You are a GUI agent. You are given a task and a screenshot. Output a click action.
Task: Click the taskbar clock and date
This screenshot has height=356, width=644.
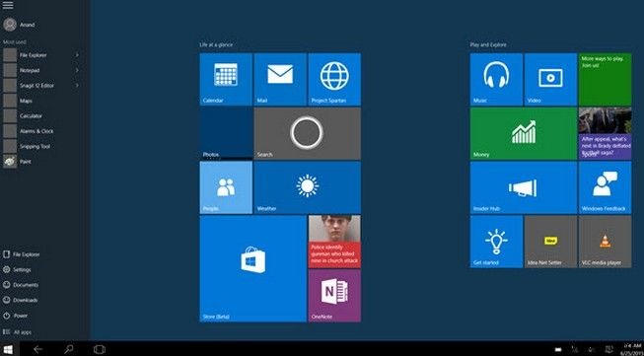[x=633, y=349]
